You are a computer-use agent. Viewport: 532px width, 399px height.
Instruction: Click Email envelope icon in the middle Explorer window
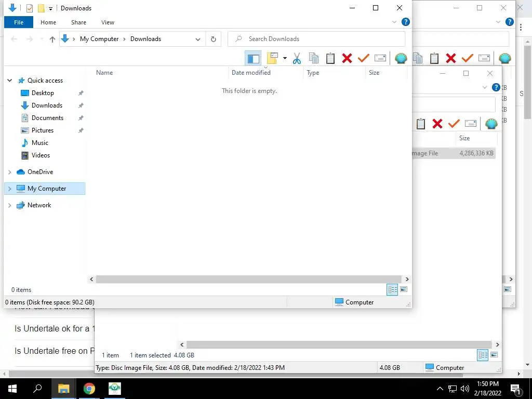484,58
